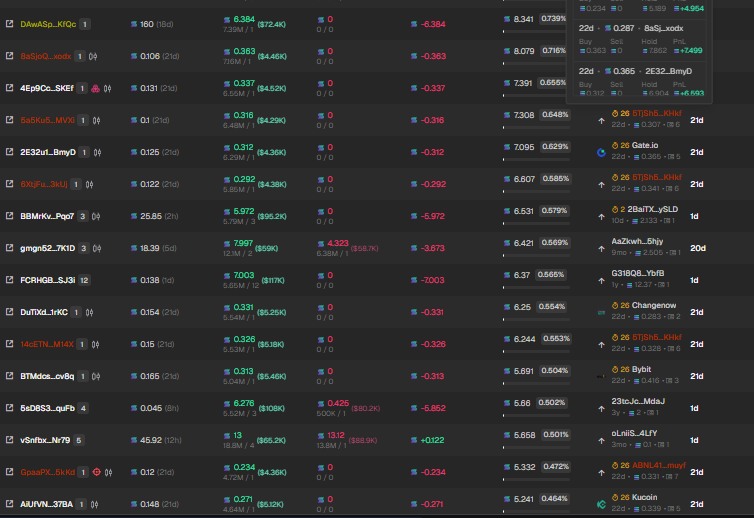The width and height of the screenshot is (754, 518).
Task: Click popup entry 8aSj...xodx
Action: click(x=664, y=28)
